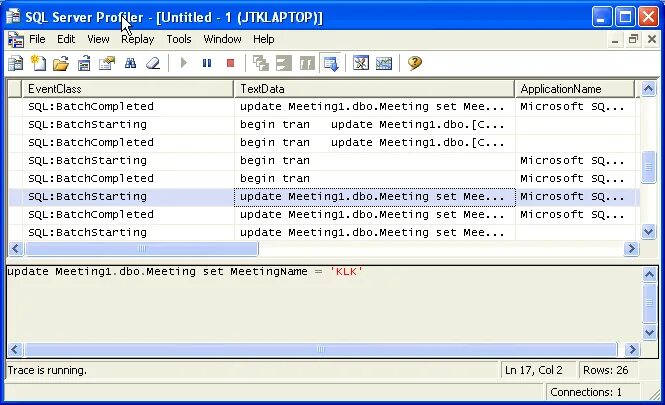Click the yellow Help question mark icon
The image size is (665, 405).
coord(415,63)
